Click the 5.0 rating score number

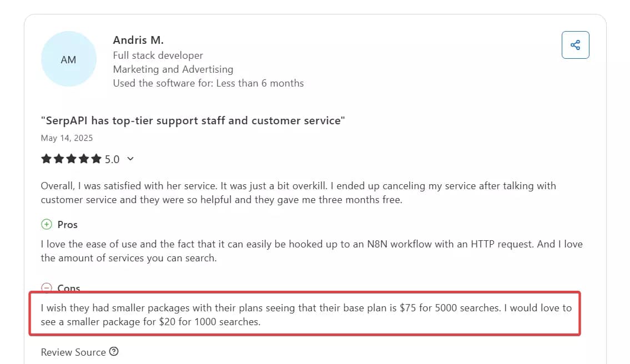(112, 159)
